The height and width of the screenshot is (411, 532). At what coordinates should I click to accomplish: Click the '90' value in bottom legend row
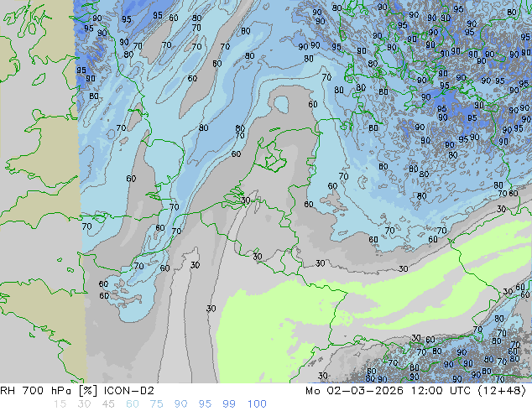pos(180,404)
